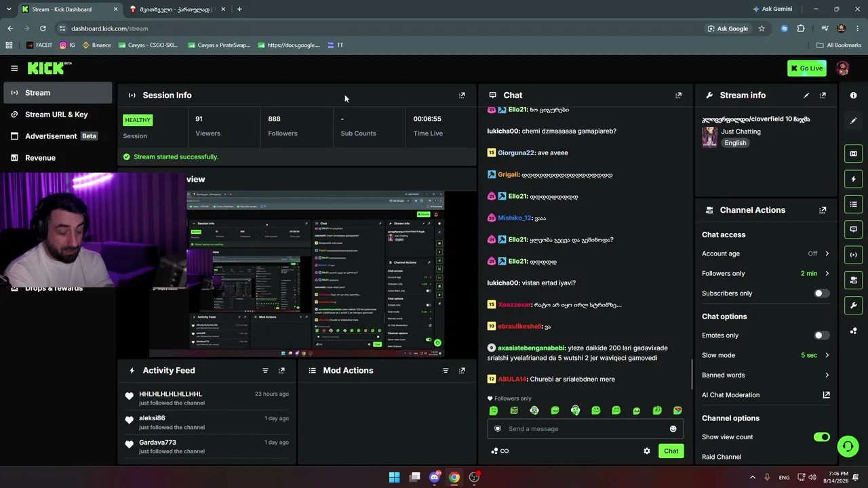This screenshot has height=488, width=868.
Task: Open Discord from the taskbar
Action: [x=435, y=477]
